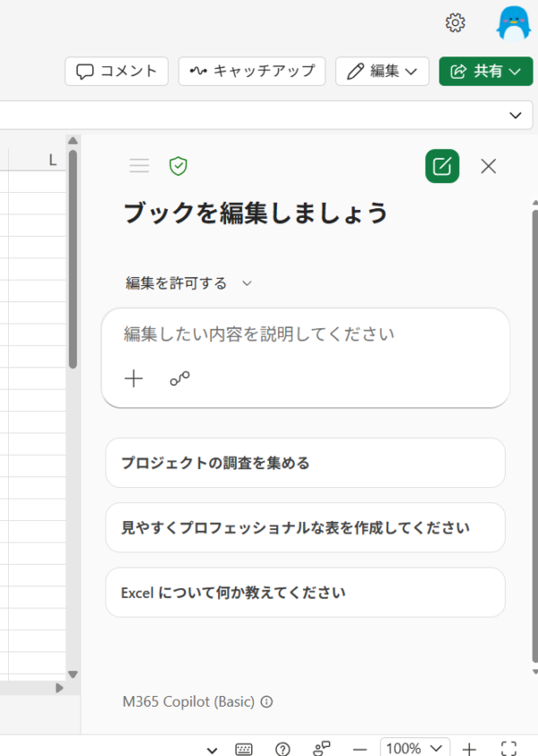Expand the 編集を許可する dropdown
This screenshot has width=538, height=756.
pos(188,283)
